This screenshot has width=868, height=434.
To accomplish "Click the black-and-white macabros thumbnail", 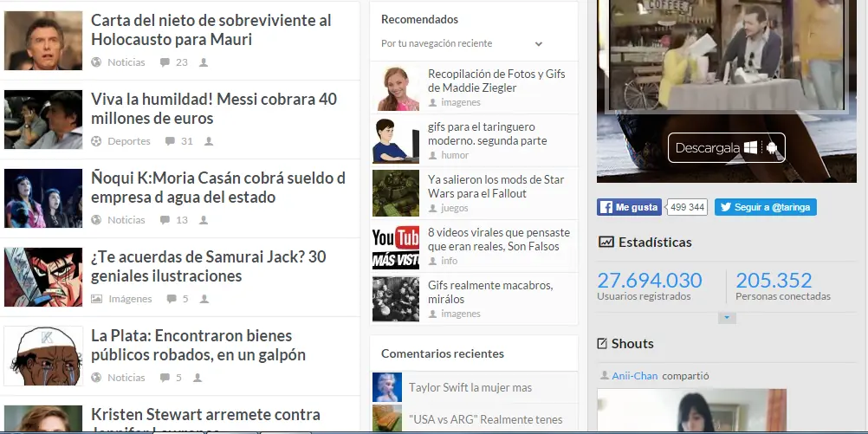I will [x=395, y=299].
